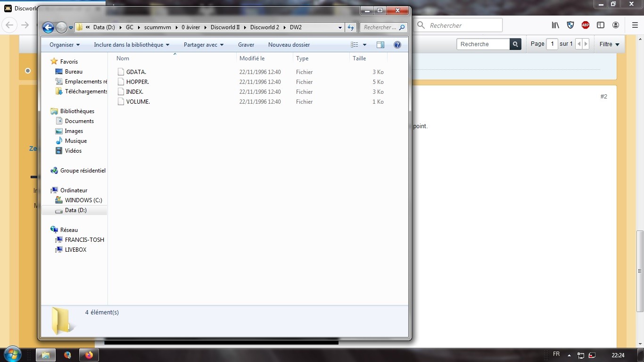Create a Nouveau dossier

[x=289, y=45]
